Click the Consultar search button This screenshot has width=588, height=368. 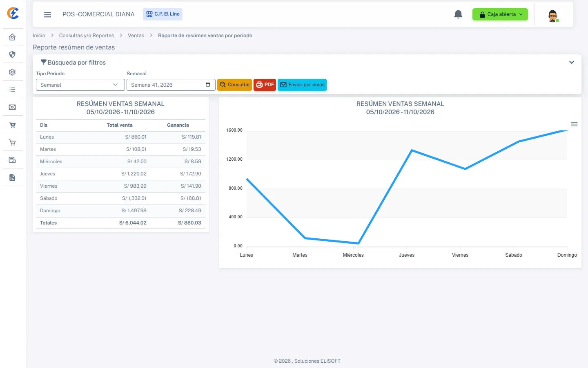pos(234,85)
